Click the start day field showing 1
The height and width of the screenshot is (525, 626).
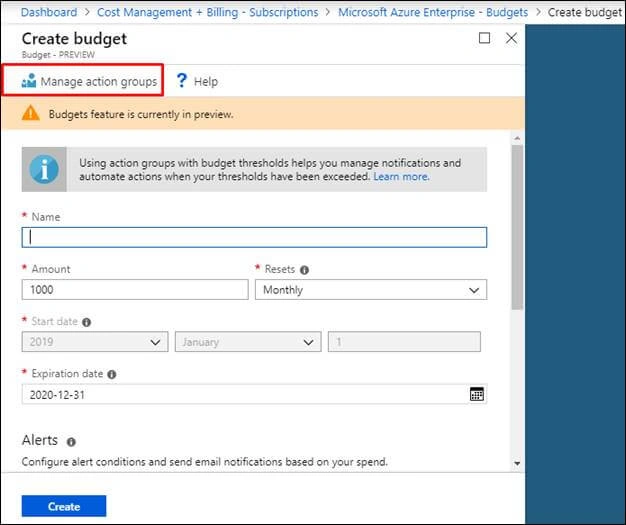pos(404,342)
